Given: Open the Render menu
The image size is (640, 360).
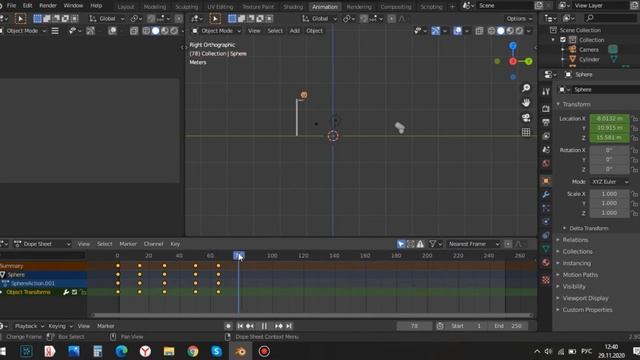Looking at the screenshot, I should tap(48, 6).
